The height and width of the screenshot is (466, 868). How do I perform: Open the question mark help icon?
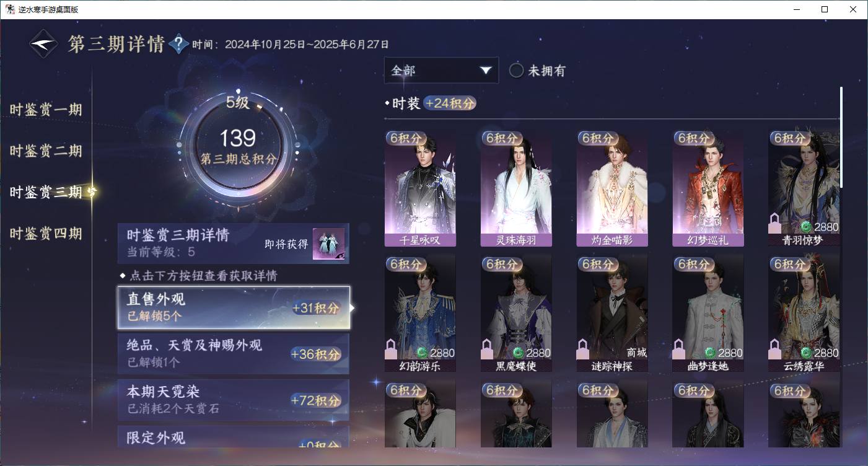point(178,44)
